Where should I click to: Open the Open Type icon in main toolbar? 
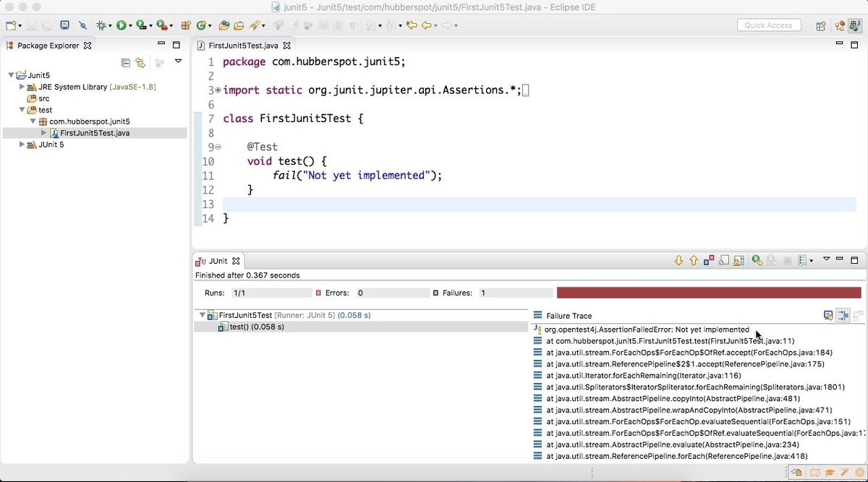point(224,25)
